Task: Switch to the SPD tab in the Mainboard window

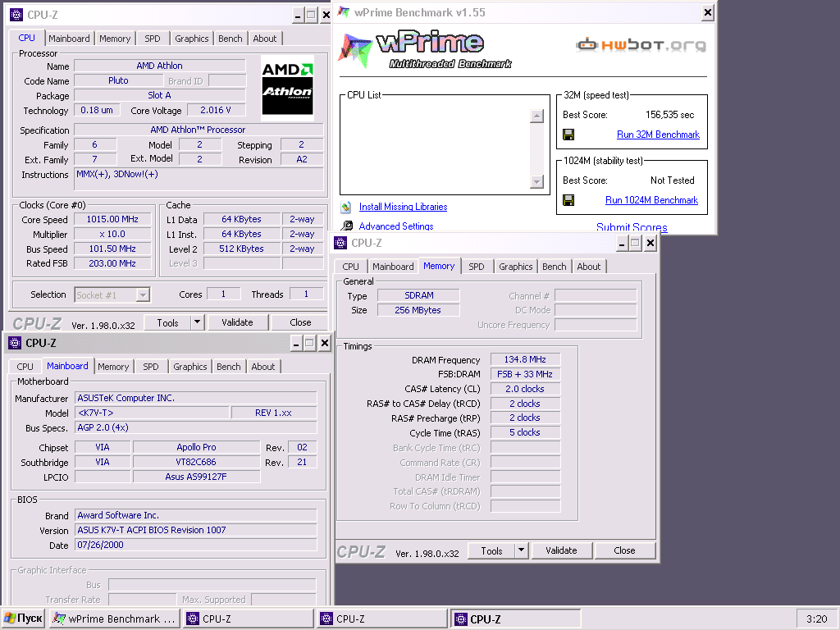Action: pyautogui.click(x=151, y=367)
